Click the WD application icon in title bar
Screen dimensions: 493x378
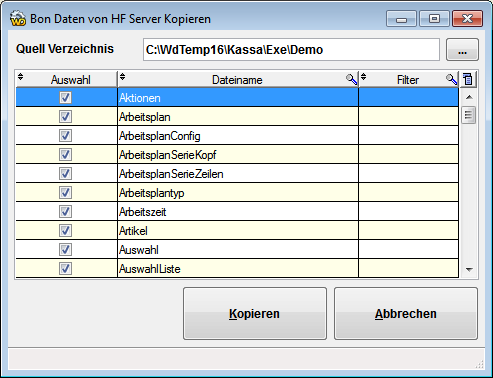pyautogui.click(x=18, y=19)
